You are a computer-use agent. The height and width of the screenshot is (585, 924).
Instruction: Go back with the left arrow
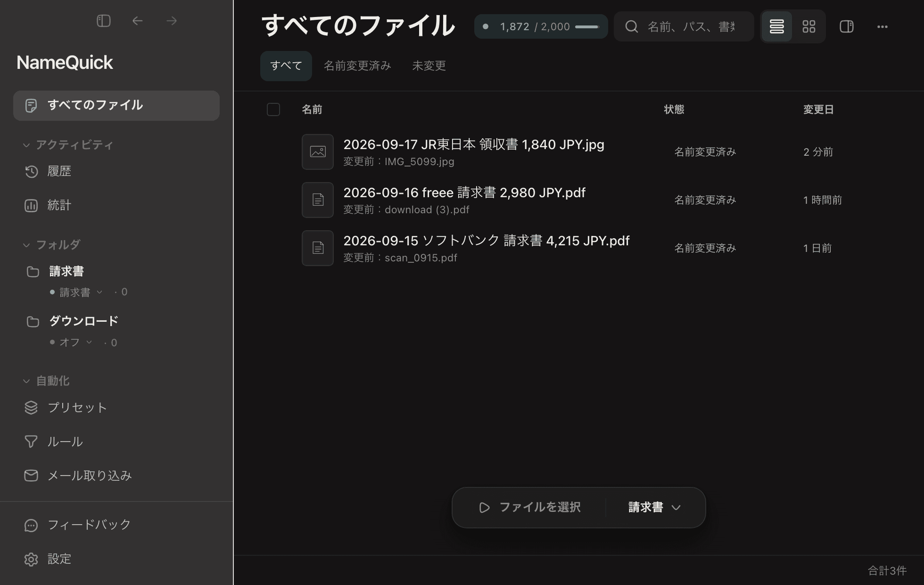137,21
